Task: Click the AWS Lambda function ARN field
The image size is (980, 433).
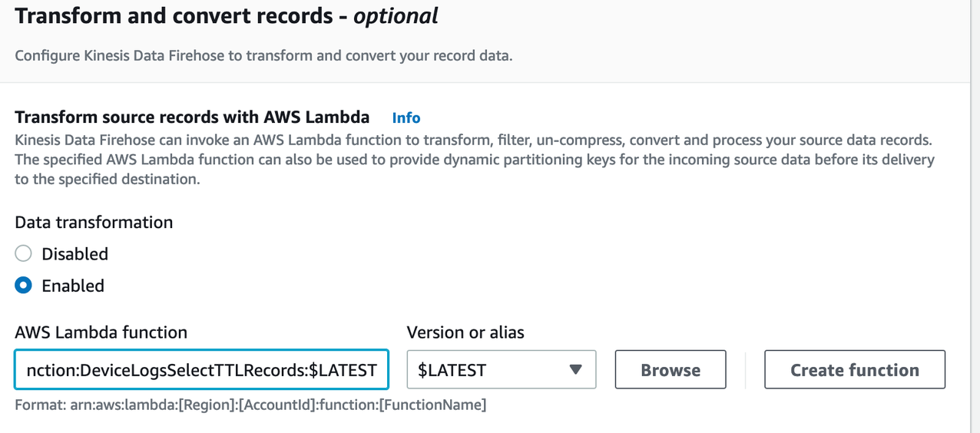Action: click(x=201, y=370)
